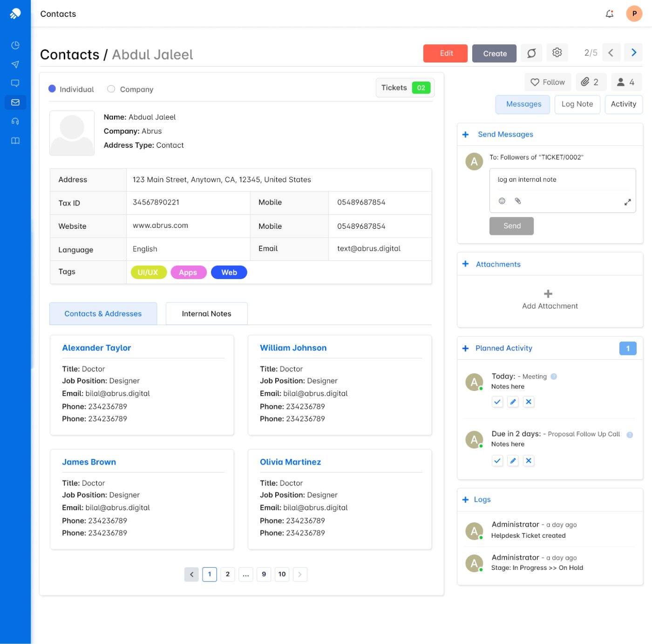
Task: Open the settings gear icon
Action: [557, 53]
